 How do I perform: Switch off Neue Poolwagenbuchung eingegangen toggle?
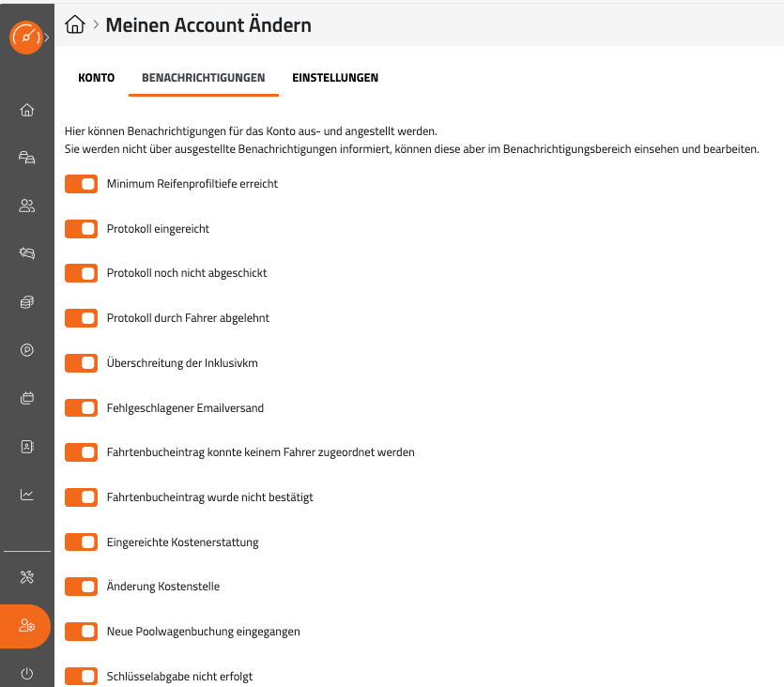[x=82, y=632]
